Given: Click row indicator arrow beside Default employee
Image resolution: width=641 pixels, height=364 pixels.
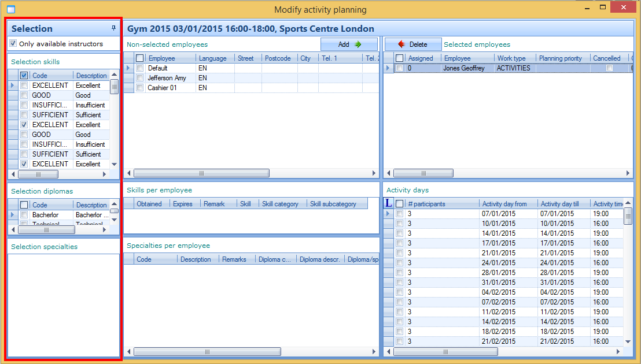Looking at the screenshot, I should [128, 68].
